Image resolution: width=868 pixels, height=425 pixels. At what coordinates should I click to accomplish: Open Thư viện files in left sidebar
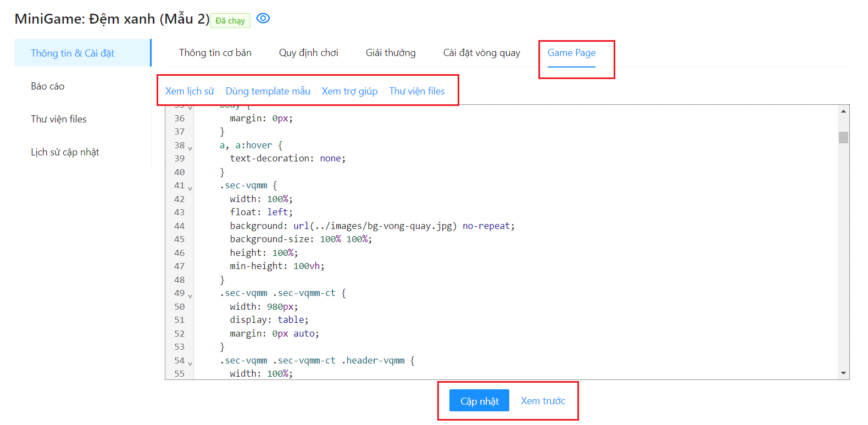click(59, 119)
